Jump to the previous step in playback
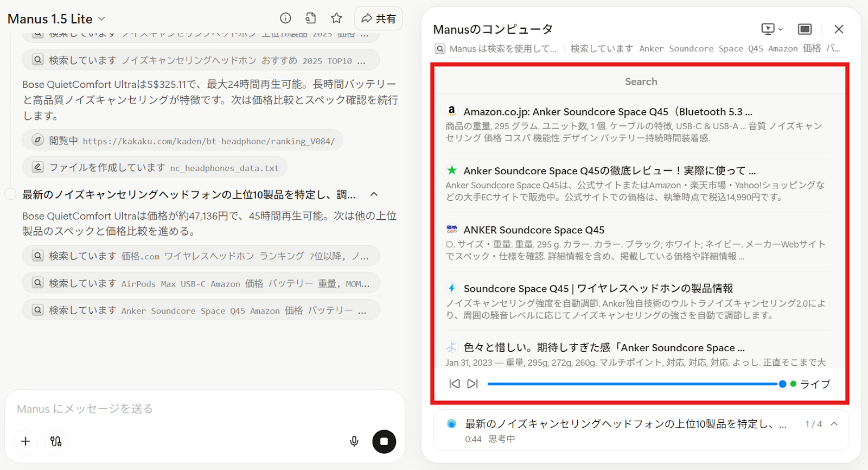This screenshot has height=470, width=868. [x=455, y=384]
